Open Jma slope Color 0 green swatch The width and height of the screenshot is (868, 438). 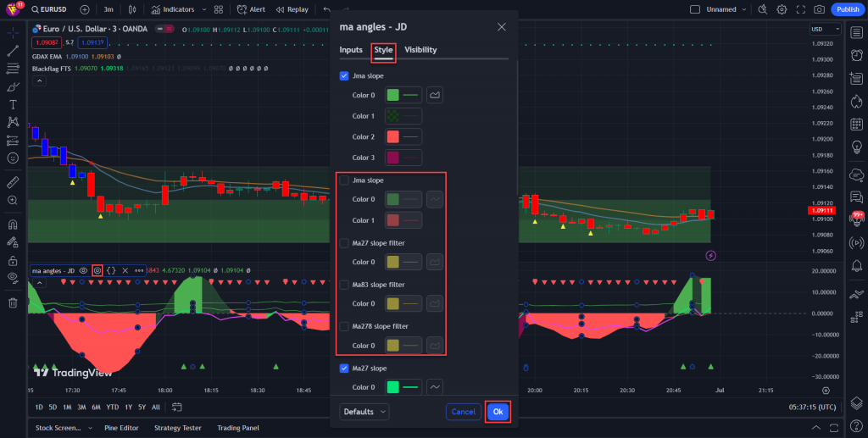tap(392, 95)
